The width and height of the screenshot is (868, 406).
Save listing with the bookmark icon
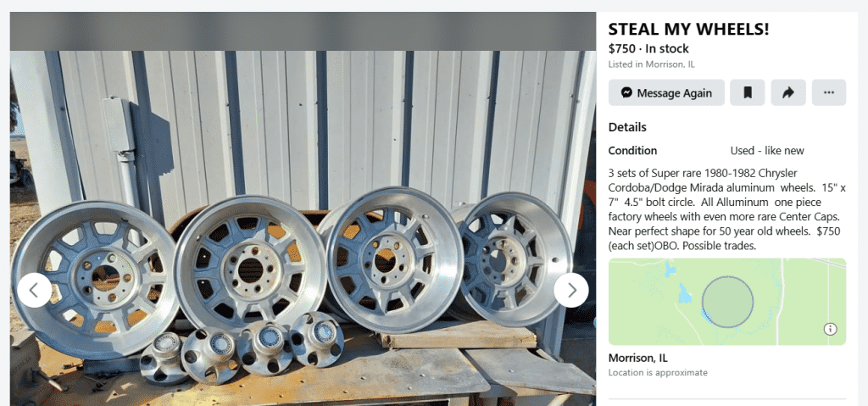coord(748,92)
